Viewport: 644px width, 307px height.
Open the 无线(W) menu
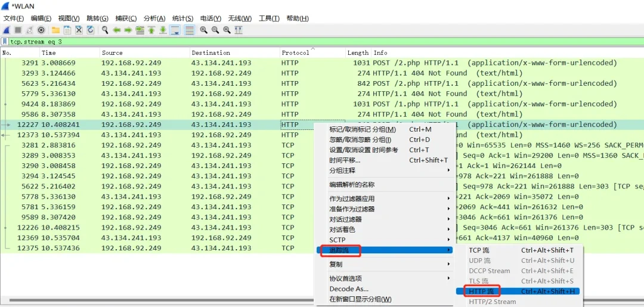(240, 18)
